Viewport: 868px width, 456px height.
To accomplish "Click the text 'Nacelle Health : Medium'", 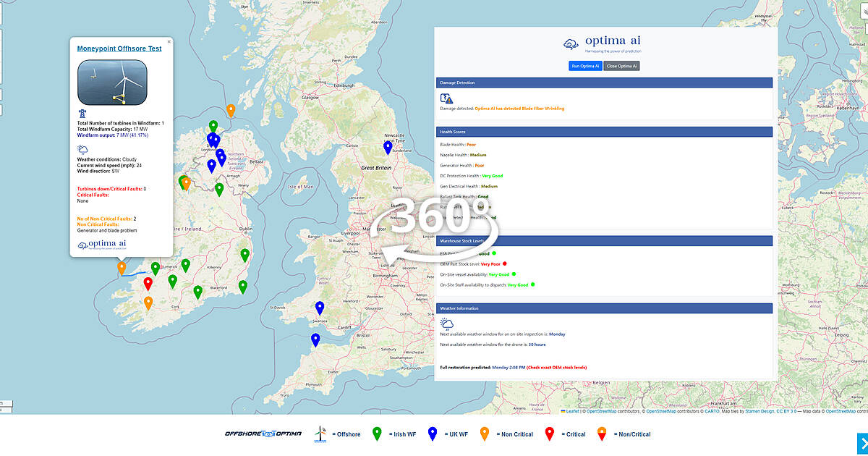I will tap(463, 155).
